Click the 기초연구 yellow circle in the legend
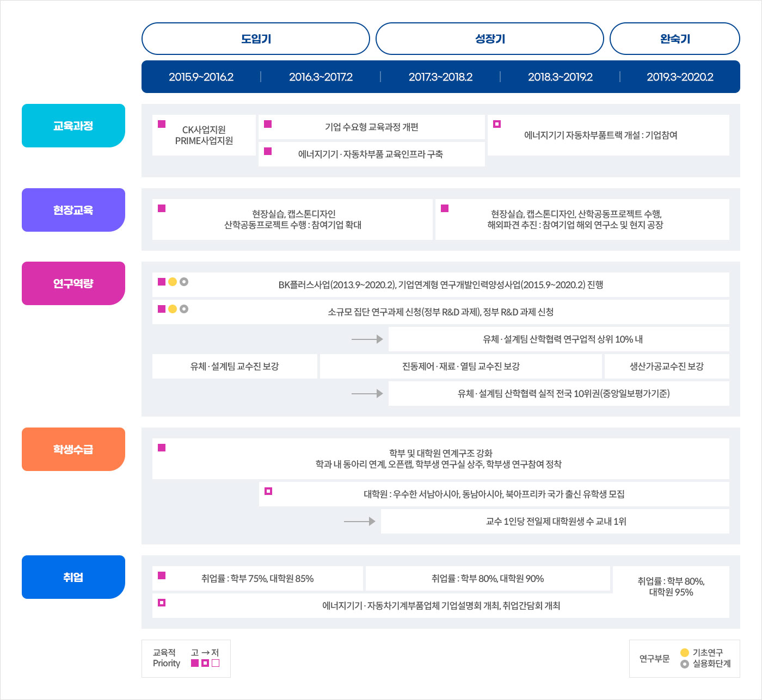 tap(685, 653)
